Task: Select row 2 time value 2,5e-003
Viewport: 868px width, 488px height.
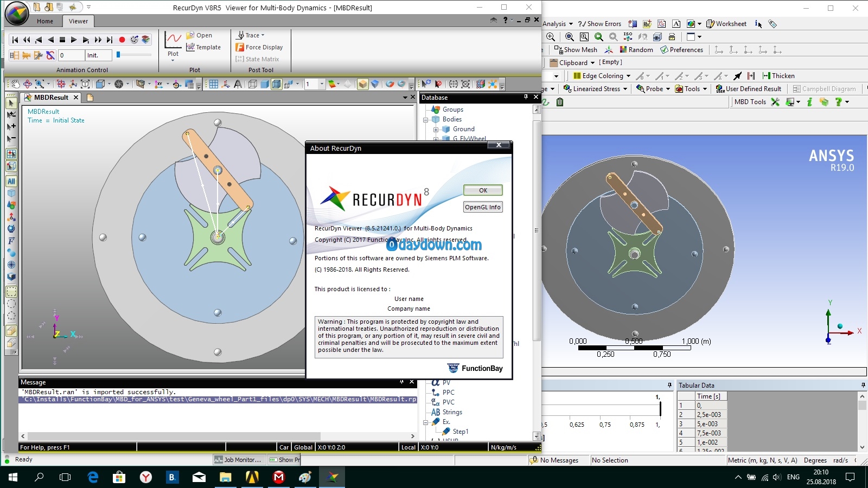Action: pos(711,415)
